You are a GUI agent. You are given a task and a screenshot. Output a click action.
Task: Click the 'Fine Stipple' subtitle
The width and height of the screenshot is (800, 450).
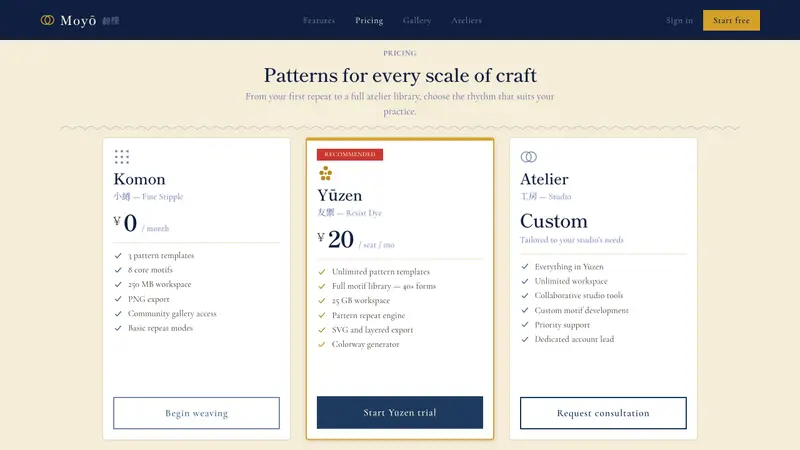tap(162, 196)
